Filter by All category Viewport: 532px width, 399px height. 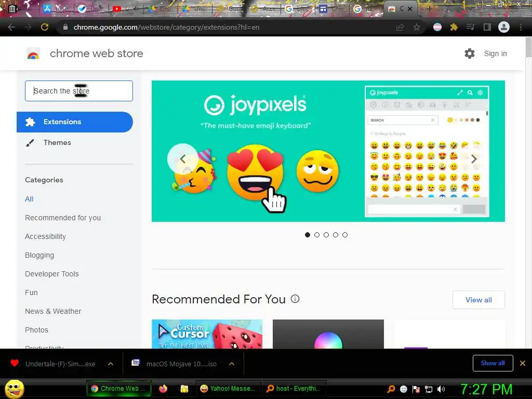click(x=29, y=199)
